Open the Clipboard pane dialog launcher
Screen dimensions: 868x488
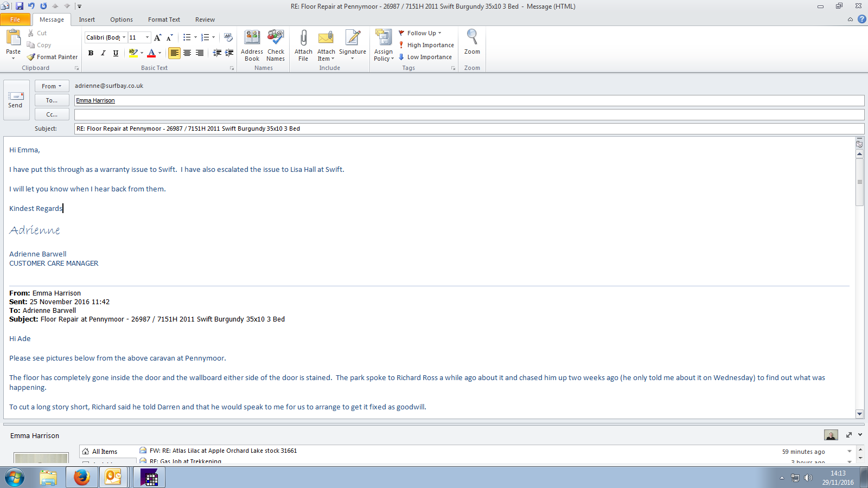(x=76, y=68)
